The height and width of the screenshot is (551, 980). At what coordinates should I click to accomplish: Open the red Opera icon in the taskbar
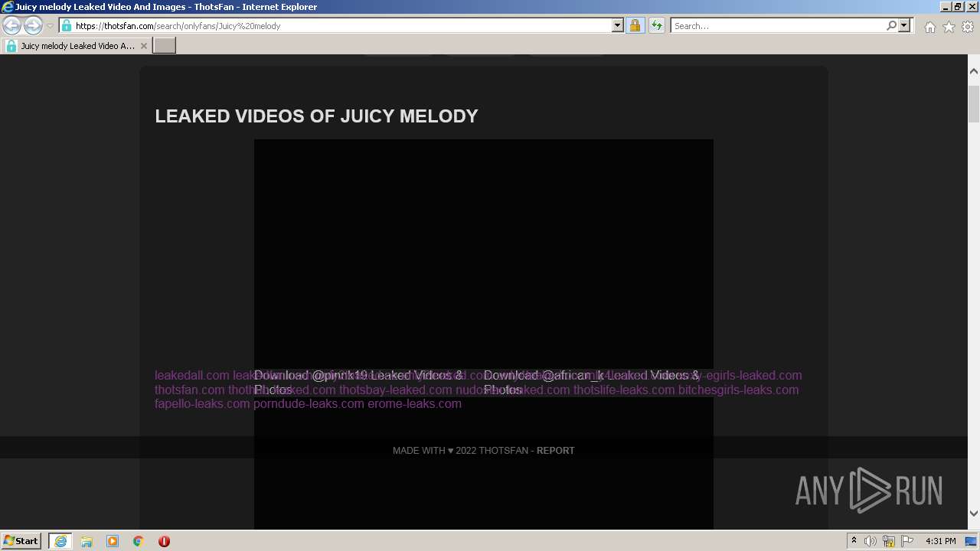[164, 541]
